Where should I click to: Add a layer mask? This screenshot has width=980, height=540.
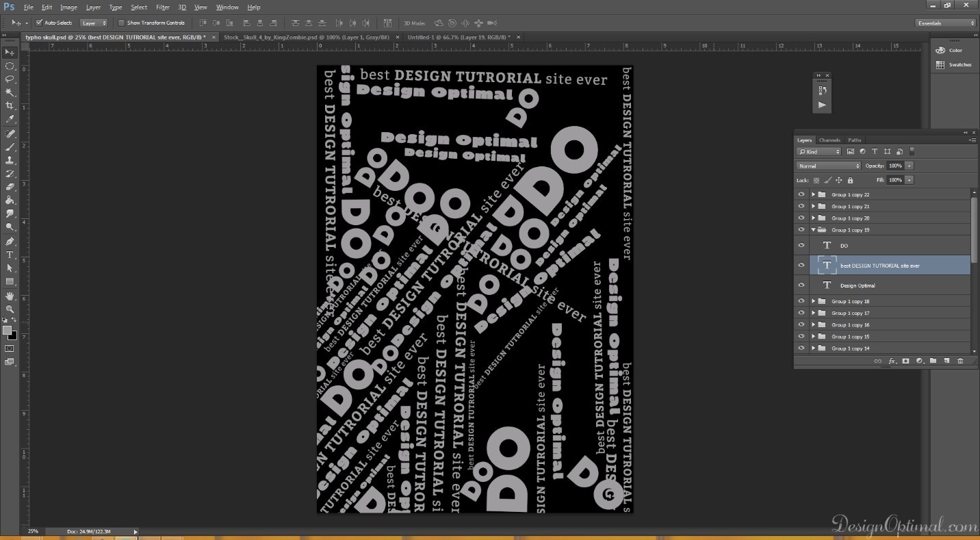tap(905, 361)
